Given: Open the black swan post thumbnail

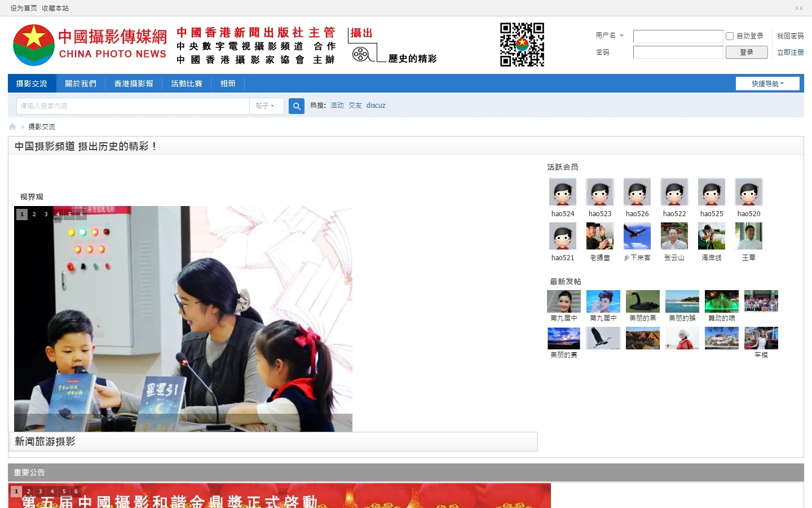Looking at the screenshot, I should 643,301.
